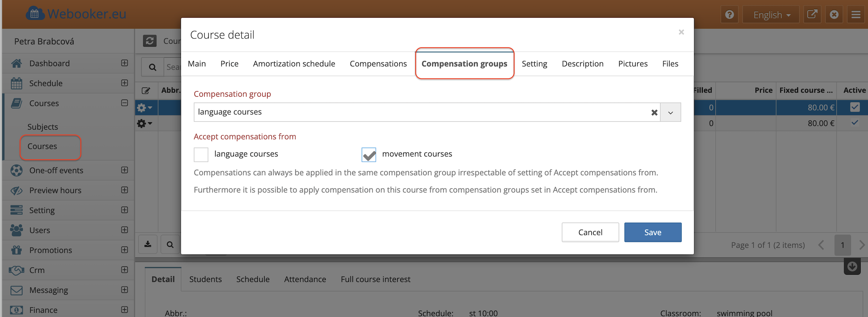Click the search magnifier beside the search box
The width and height of the screenshot is (868, 317).
pos(153,67)
